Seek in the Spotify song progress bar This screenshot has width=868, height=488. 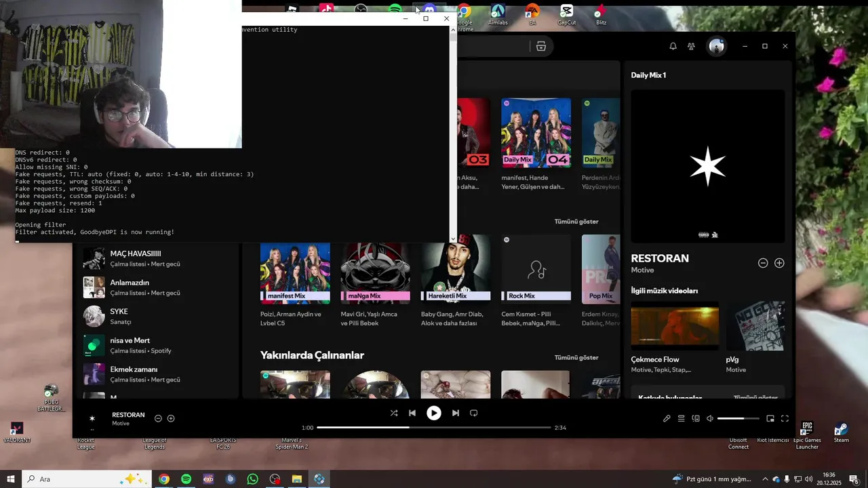point(434,428)
